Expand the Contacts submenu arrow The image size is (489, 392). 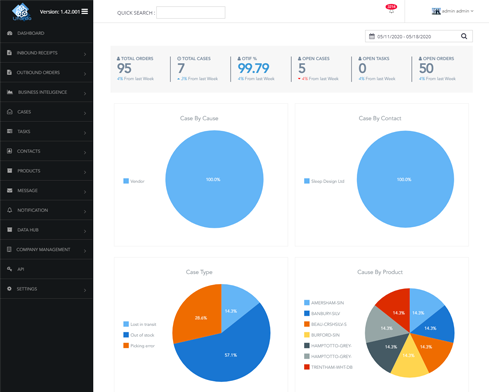[x=85, y=152]
